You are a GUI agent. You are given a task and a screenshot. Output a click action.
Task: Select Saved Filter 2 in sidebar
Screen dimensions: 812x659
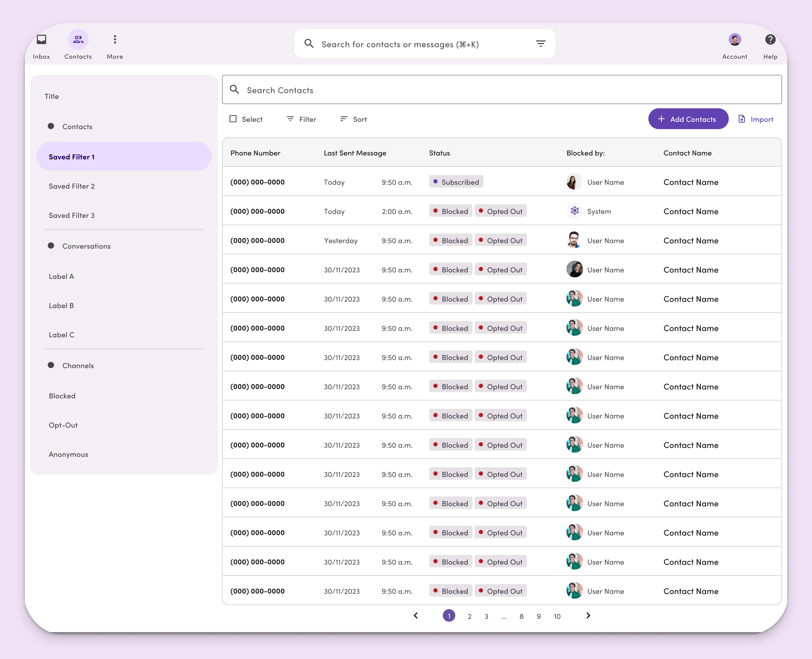coord(72,186)
